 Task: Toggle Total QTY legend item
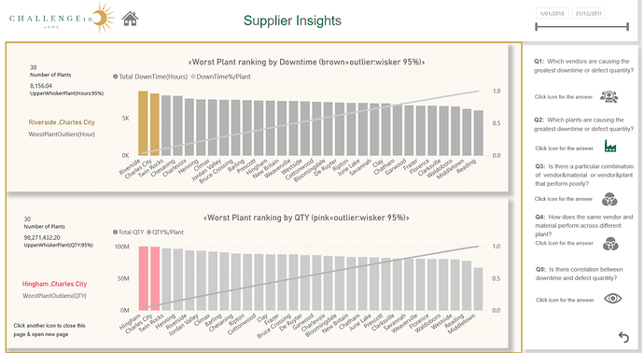click(128, 232)
